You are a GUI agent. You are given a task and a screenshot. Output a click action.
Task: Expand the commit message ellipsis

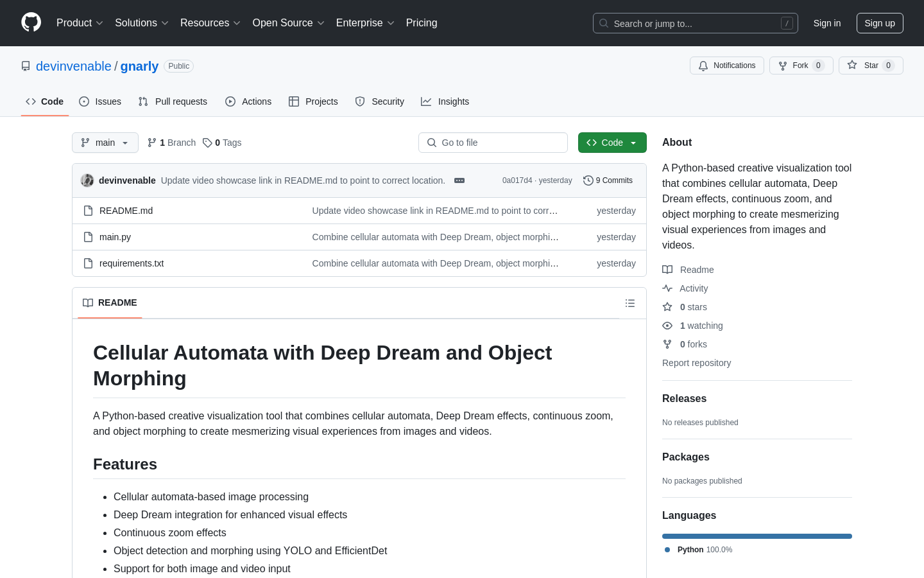(459, 180)
